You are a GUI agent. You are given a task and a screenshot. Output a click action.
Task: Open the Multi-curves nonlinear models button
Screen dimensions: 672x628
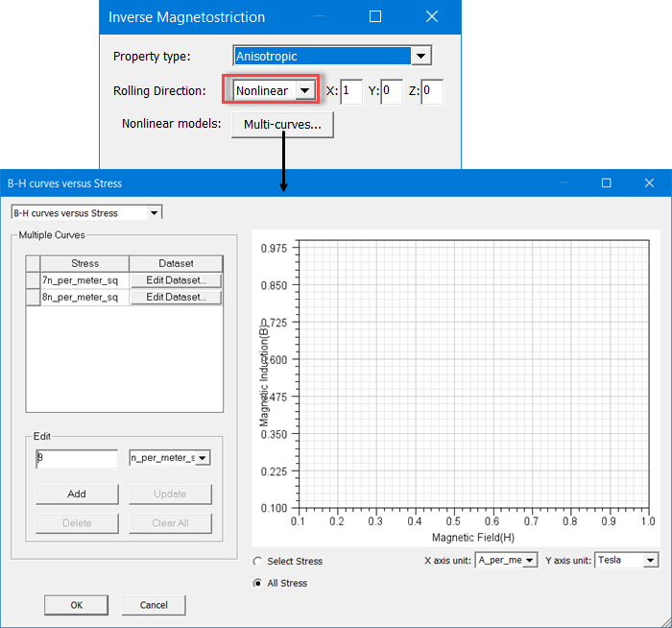[282, 124]
